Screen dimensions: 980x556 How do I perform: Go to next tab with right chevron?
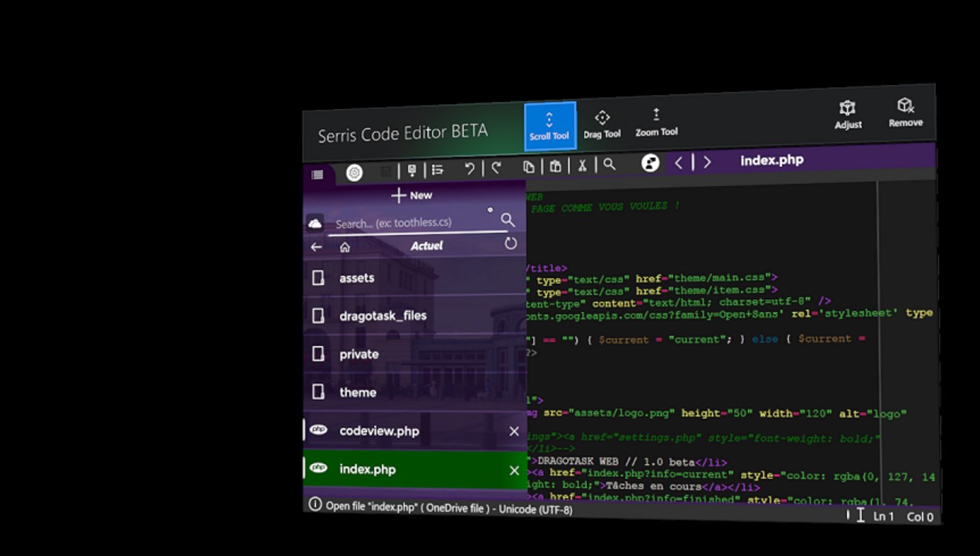(x=706, y=162)
